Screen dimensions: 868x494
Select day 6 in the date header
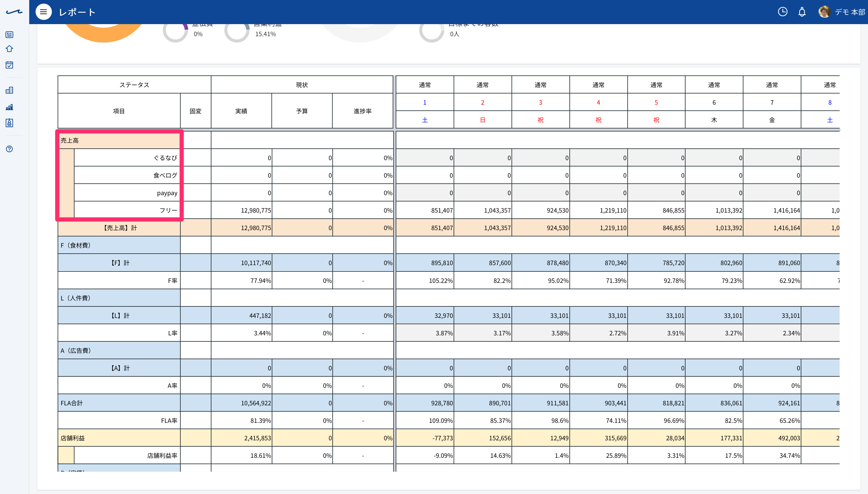click(x=714, y=103)
